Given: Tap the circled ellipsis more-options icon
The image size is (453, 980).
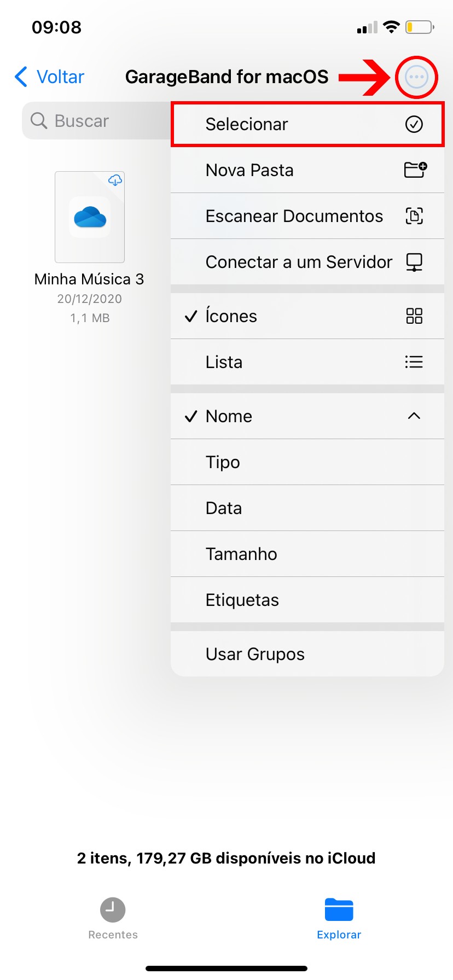Looking at the screenshot, I should click(416, 77).
